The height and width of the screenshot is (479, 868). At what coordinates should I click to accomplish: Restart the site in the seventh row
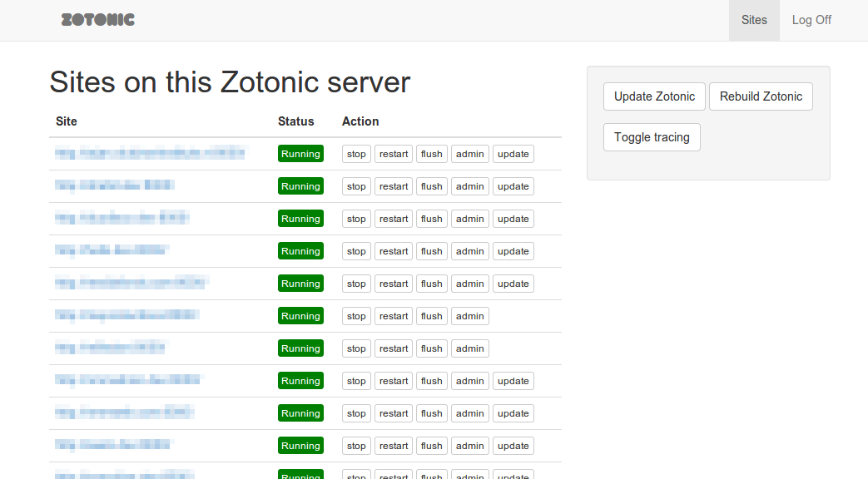pos(394,348)
